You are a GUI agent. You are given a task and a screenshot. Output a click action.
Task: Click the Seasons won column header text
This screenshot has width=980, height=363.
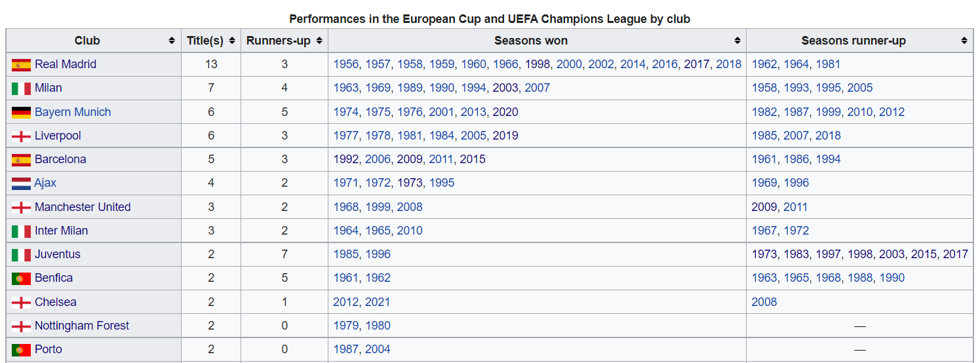(x=531, y=41)
